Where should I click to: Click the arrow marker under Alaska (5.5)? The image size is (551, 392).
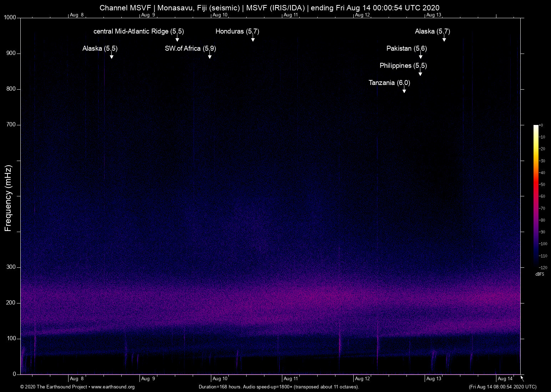(111, 56)
